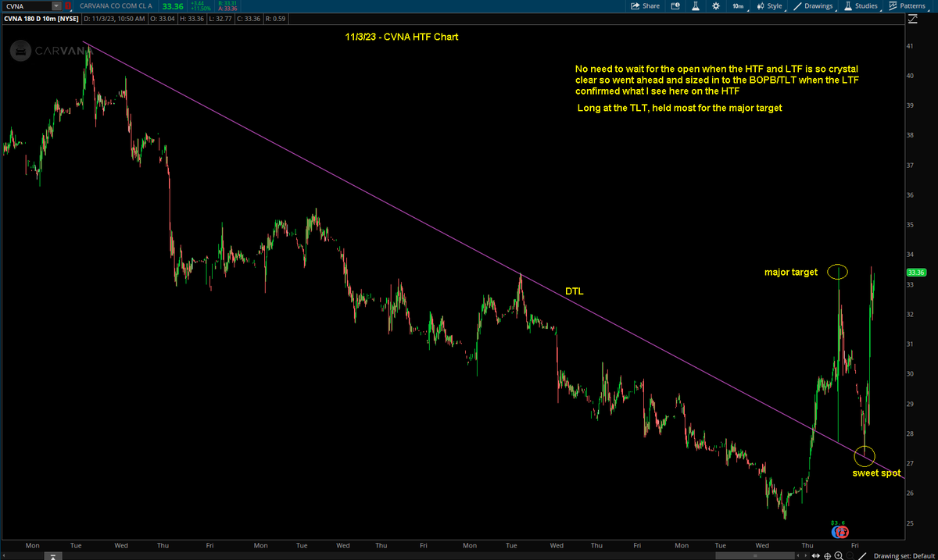Open the Studies menu
Viewport: 938px width, 560px height.
[863, 5]
